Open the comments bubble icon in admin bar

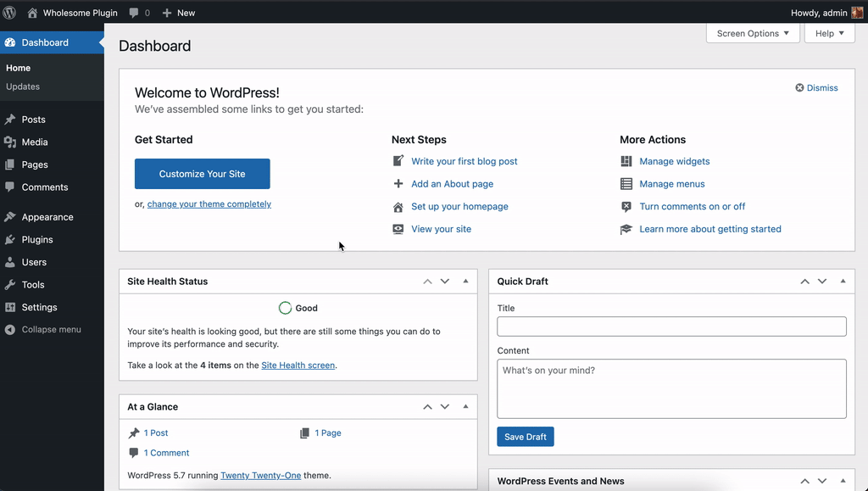click(x=133, y=13)
